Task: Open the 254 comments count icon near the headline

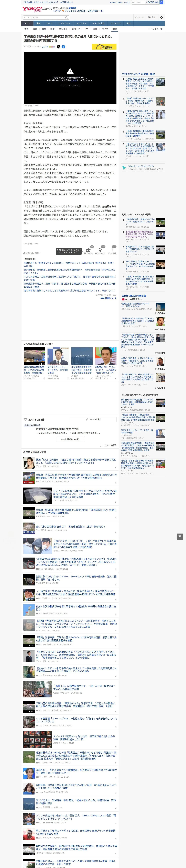Action: pyautogui.click(x=45, y=47)
